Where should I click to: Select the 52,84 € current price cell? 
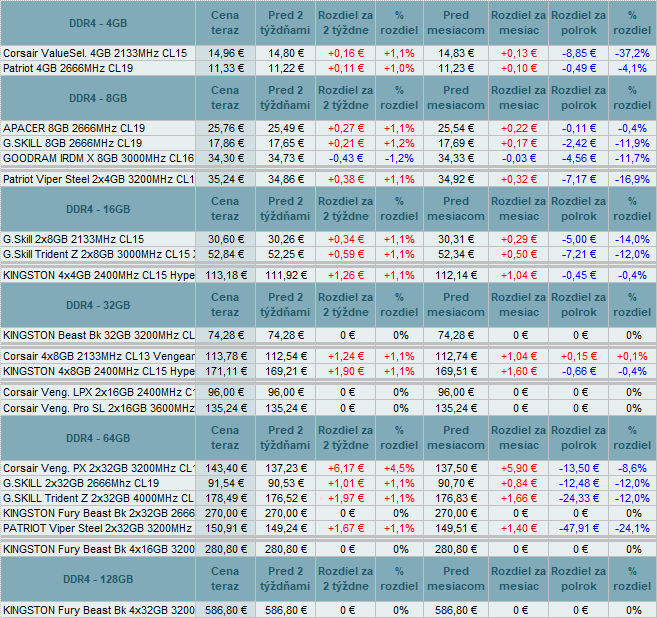tap(225, 254)
